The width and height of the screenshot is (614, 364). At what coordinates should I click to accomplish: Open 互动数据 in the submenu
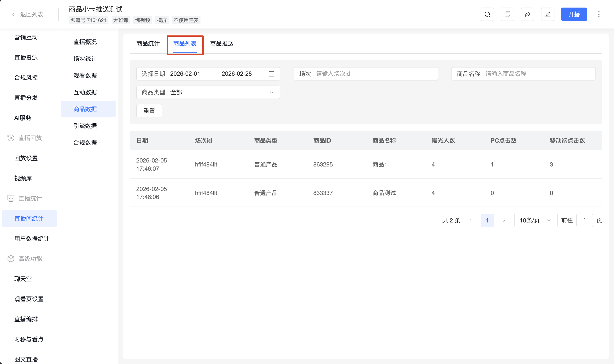pos(88,92)
